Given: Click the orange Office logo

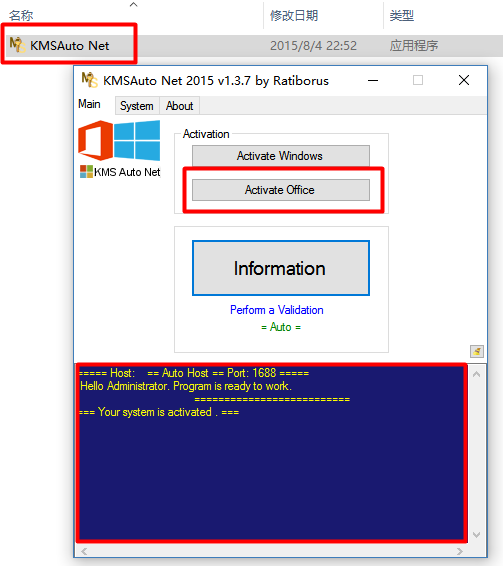Looking at the screenshot, I should point(95,140).
